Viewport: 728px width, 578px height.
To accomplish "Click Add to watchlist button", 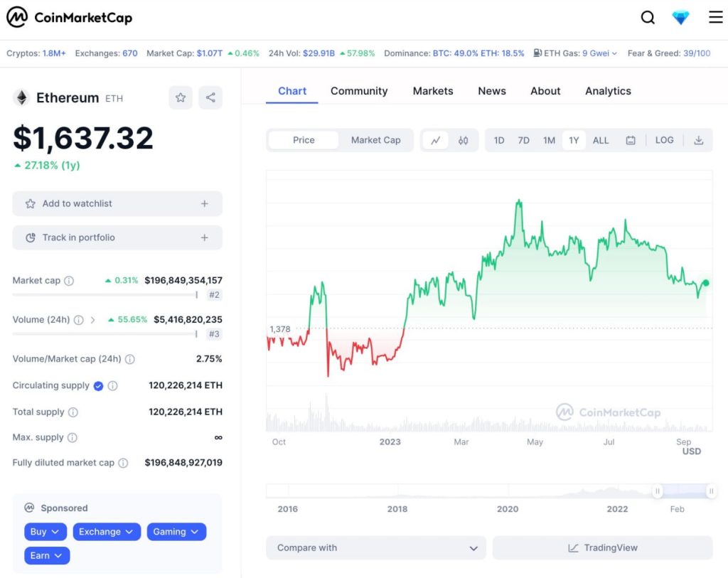I will [x=117, y=203].
